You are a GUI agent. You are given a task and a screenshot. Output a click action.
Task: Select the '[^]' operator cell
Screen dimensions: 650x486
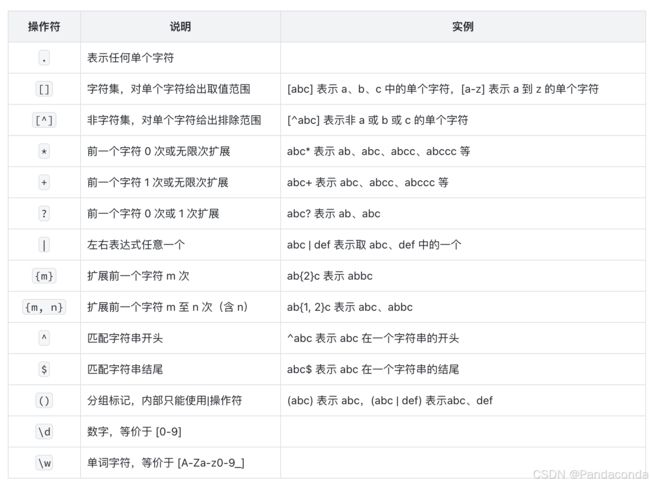coord(44,120)
